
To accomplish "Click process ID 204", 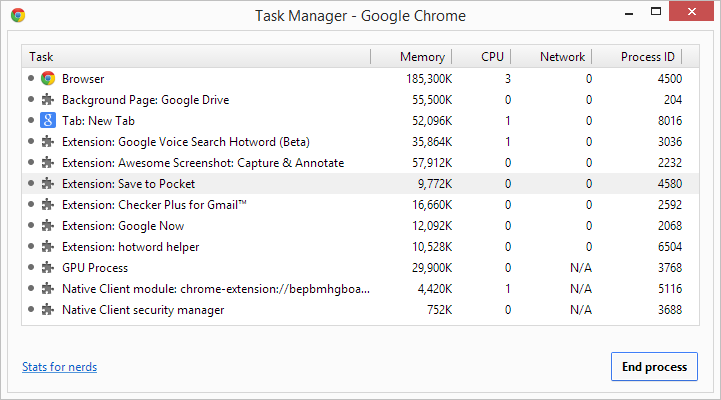I will tap(673, 100).
